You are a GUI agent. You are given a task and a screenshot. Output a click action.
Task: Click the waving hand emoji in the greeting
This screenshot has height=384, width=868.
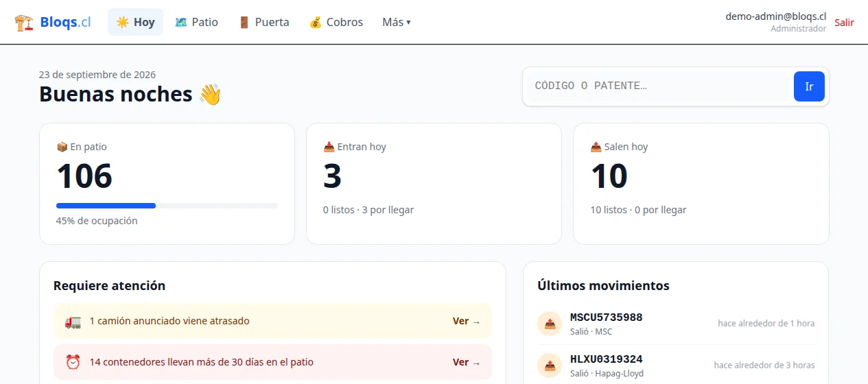(210, 95)
